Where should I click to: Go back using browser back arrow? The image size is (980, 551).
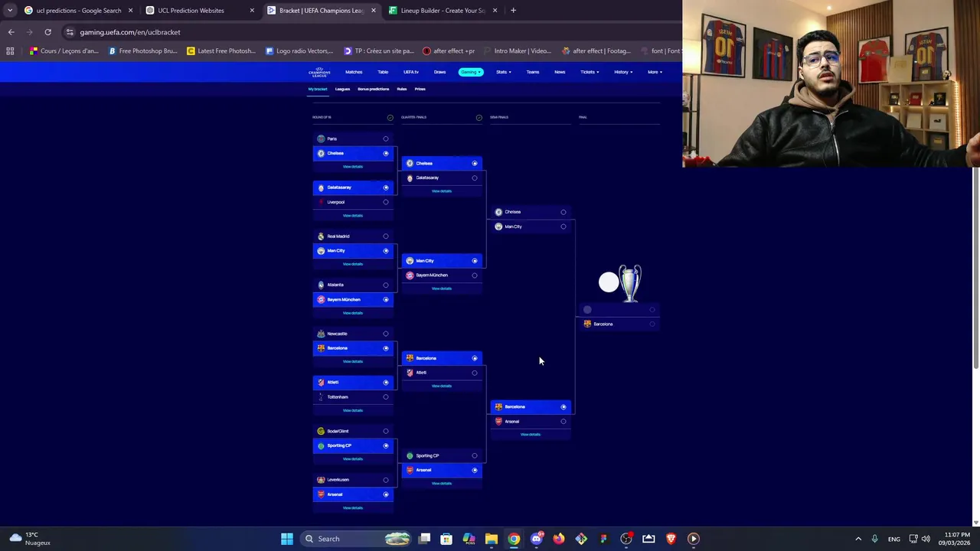tap(11, 32)
